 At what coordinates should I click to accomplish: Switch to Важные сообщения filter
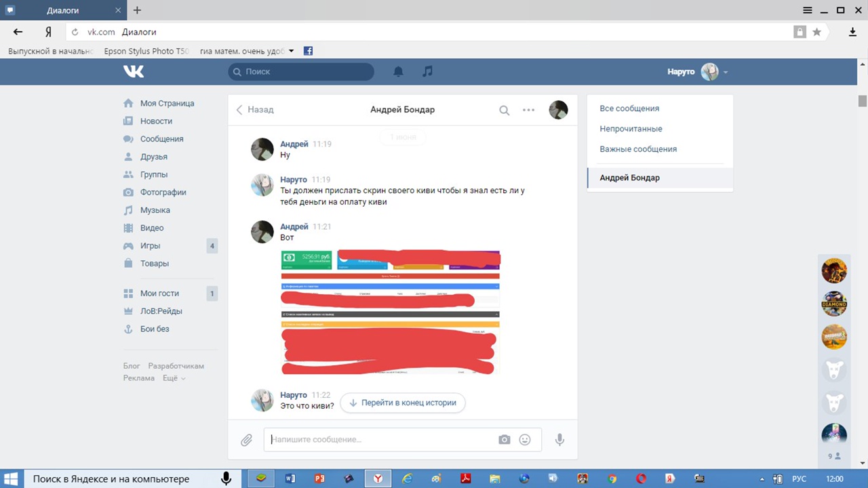point(638,149)
